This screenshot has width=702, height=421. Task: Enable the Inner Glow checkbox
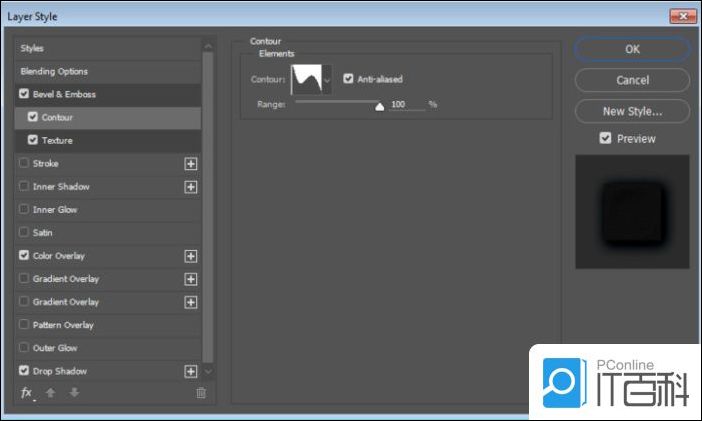pos(24,209)
